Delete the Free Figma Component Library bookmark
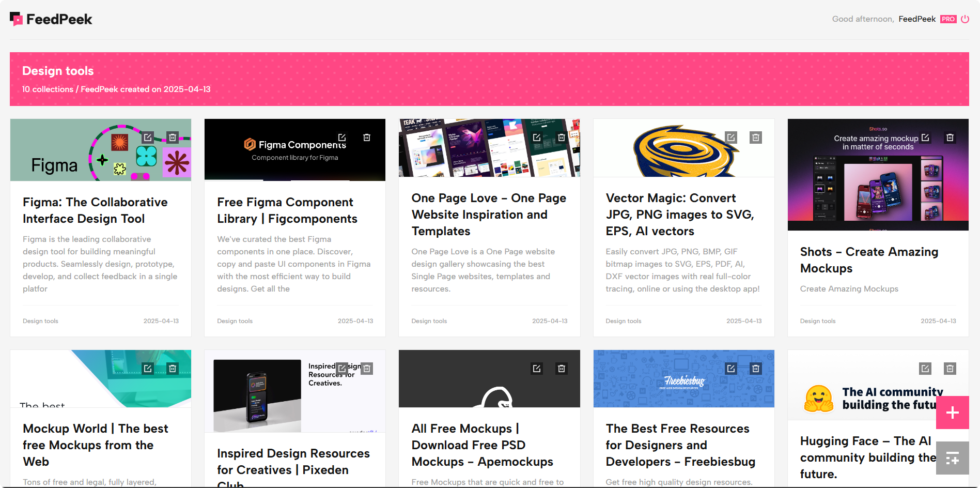The width and height of the screenshot is (980, 488). [367, 138]
